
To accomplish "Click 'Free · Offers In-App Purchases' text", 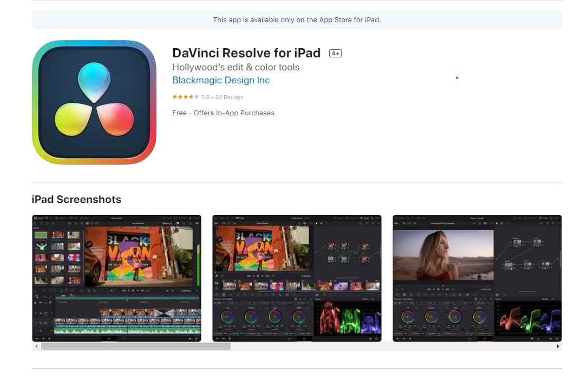I will (223, 113).
